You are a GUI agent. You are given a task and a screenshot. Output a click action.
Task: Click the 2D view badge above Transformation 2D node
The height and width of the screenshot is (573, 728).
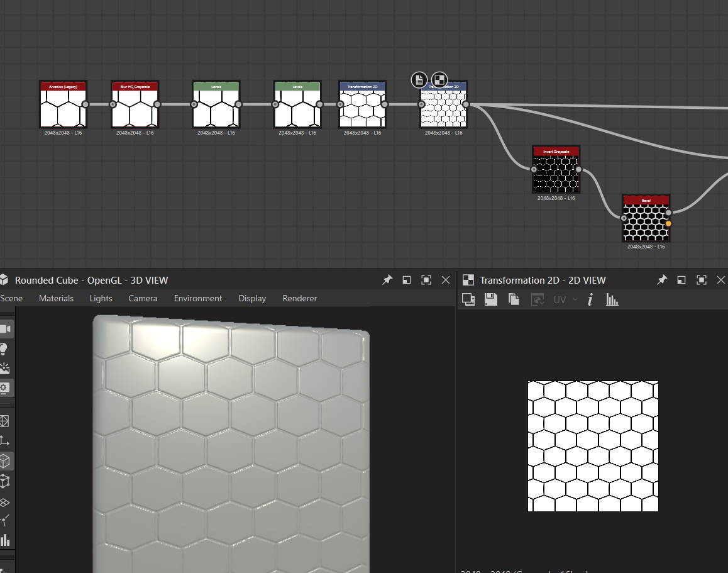tap(439, 80)
